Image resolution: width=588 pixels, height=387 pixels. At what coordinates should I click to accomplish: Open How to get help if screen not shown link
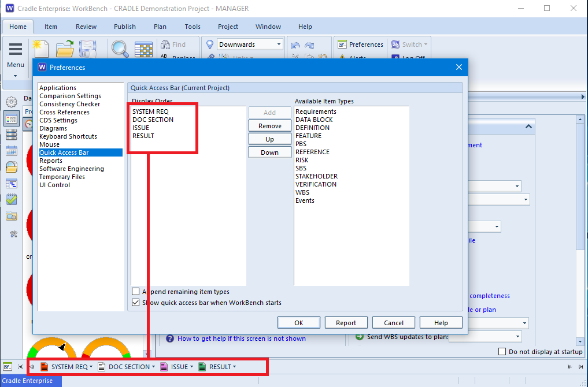[x=242, y=338]
